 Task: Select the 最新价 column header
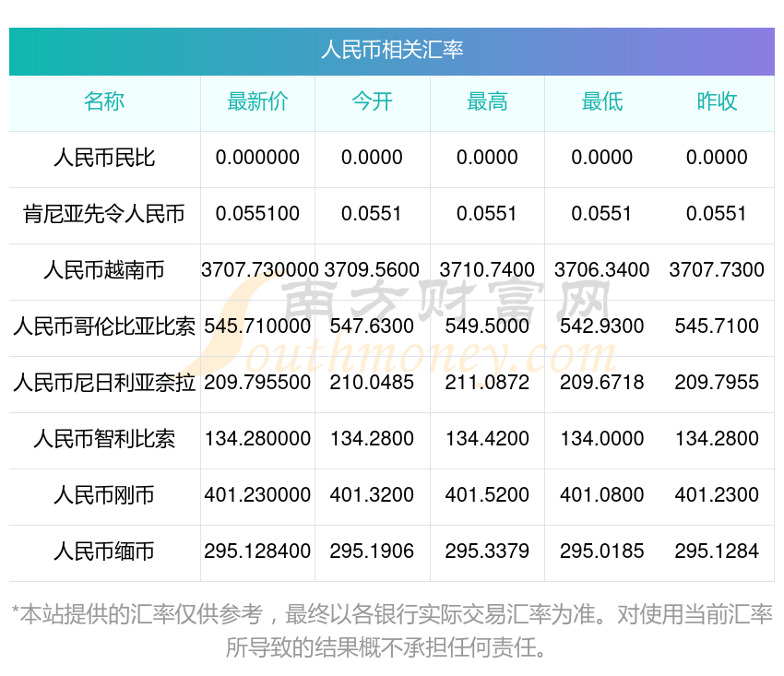(x=257, y=101)
